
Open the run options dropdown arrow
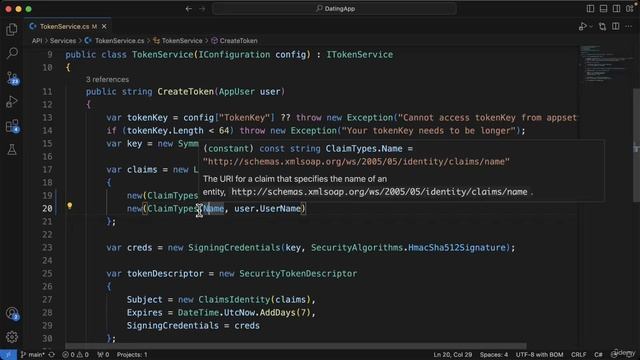[591, 27]
